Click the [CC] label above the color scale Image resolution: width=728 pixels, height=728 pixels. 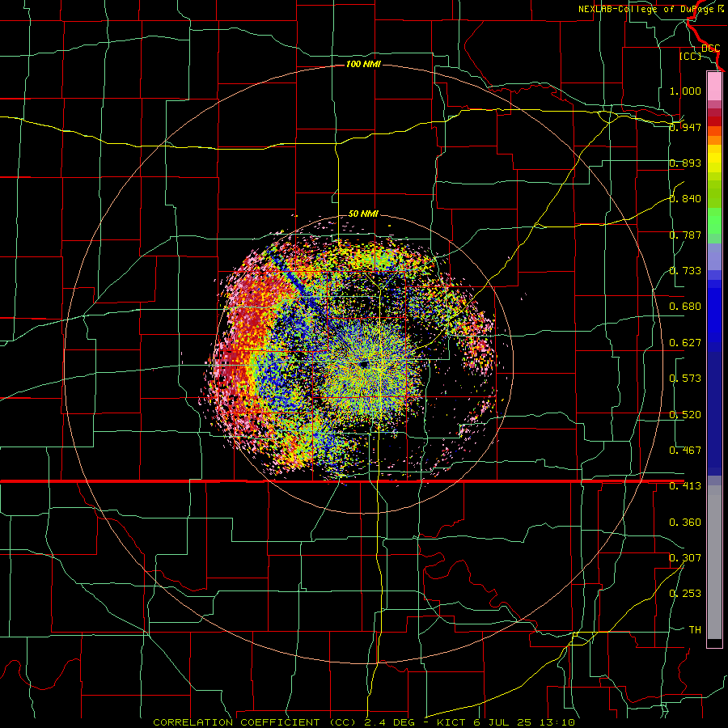tap(690, 56)
